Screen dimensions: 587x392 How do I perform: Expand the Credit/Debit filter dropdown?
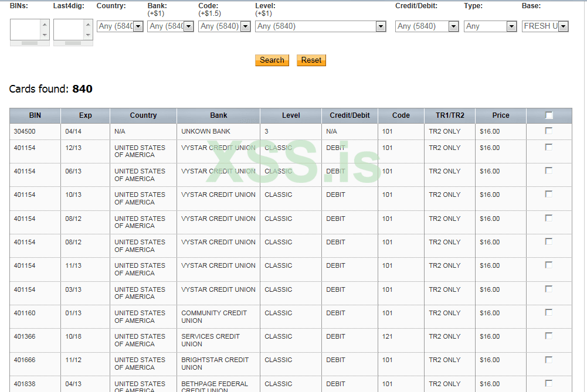427,26
